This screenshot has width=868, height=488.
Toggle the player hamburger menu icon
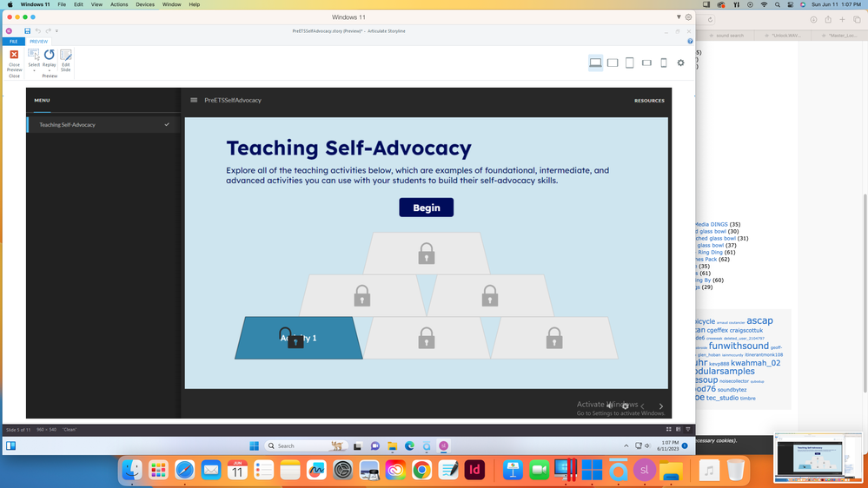194,100
